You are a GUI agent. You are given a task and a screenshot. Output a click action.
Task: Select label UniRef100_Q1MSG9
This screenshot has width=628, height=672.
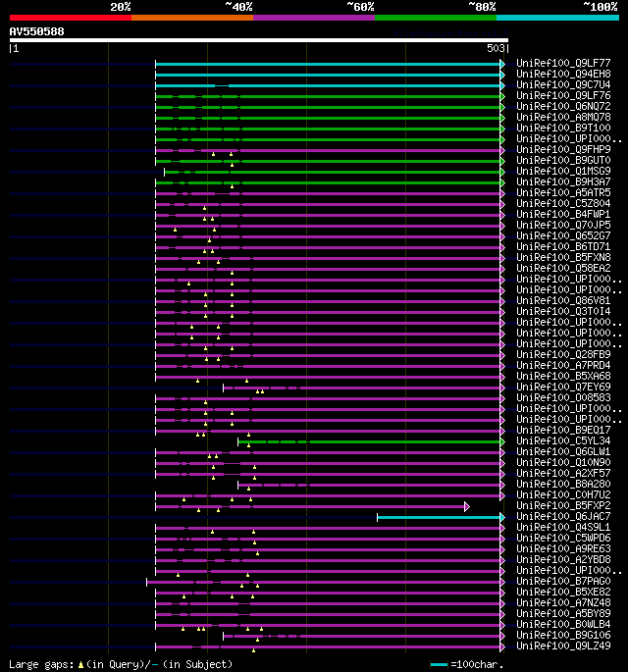[x=563, y=171]
